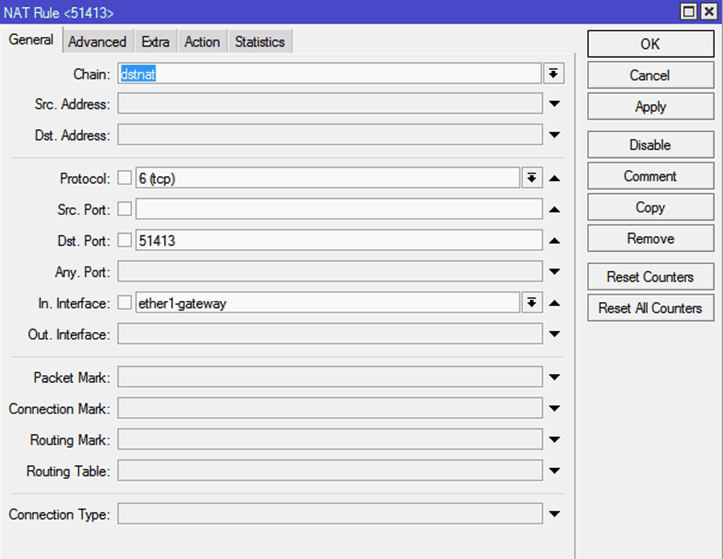Switch to the General tab
The height and width of the screenshot is (559, 723).
(31, 40)
